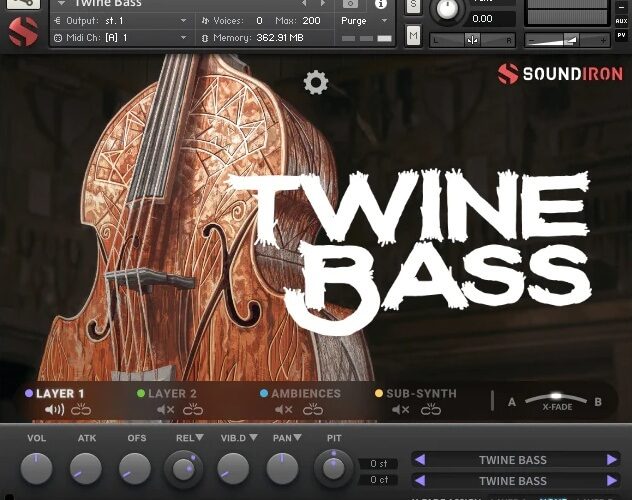Click the Midi Ch icon
Viewport: 632px width, 500px height.
tap(58, 38)
